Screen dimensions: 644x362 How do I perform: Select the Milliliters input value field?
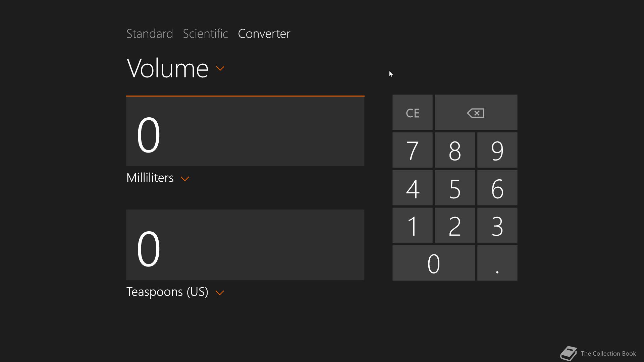tap(245, 131)
